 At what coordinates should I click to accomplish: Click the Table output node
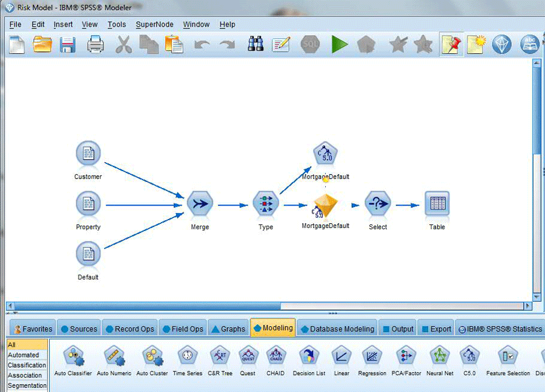click(437, 204)
